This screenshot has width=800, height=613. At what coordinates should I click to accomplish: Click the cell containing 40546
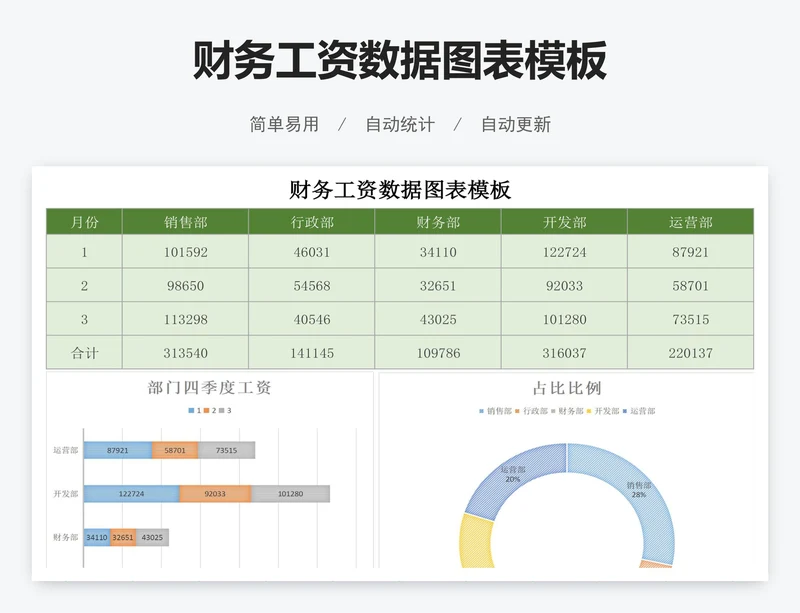[312, 319]
